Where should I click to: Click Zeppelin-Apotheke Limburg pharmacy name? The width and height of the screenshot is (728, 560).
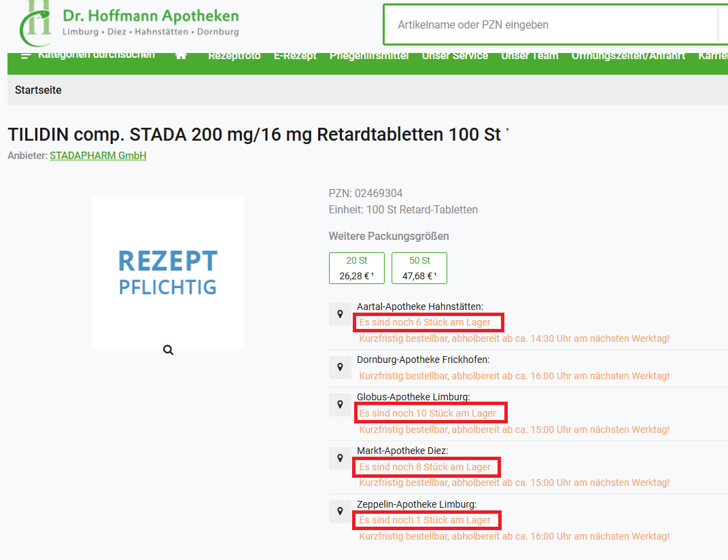(x=417, y=504)
